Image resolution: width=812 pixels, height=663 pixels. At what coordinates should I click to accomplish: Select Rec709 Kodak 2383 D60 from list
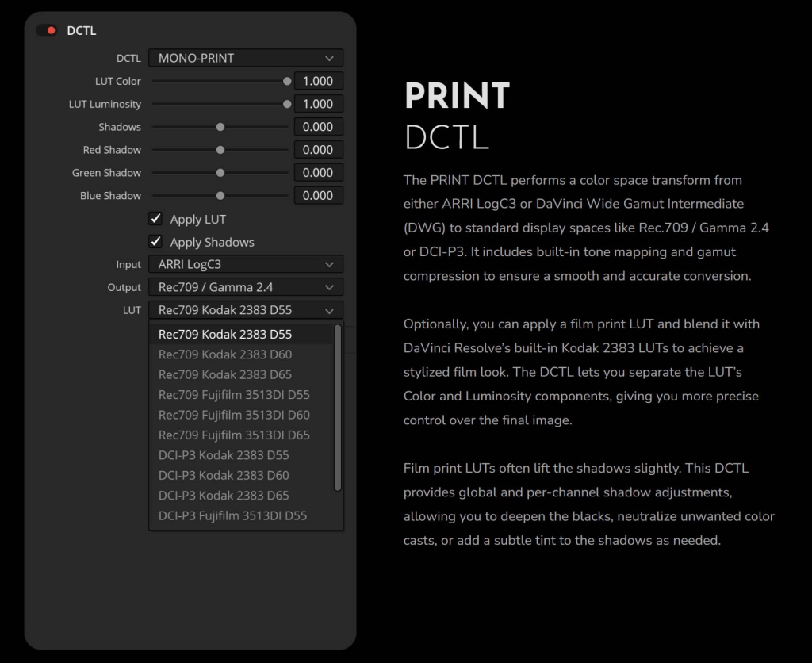(225, 354)
